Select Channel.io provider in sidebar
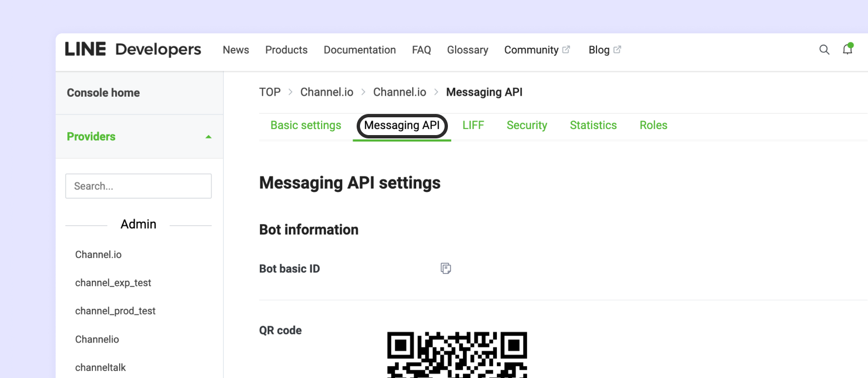This screenshot has height=378, width=868. (98, 255)
